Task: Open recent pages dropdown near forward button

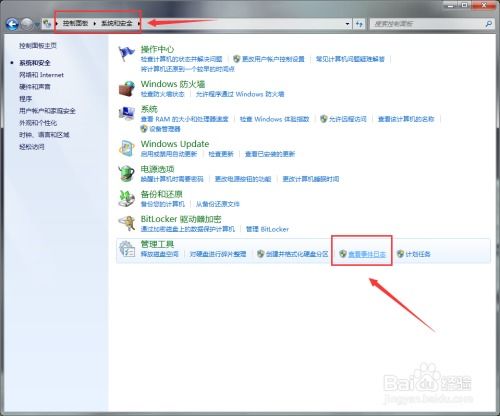Action: tap(37, 24)
